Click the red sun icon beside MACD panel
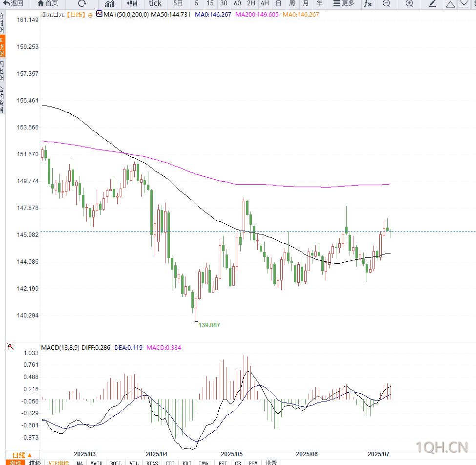This screenshot has width=476, height=465. (10, 346)
